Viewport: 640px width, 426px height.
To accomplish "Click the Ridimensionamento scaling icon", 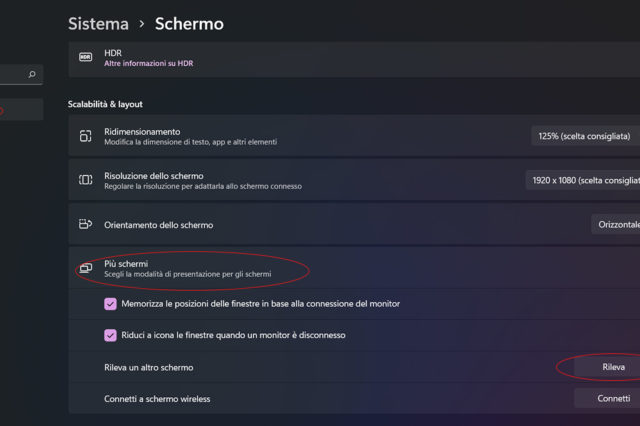I will click(x=85, y=136).
